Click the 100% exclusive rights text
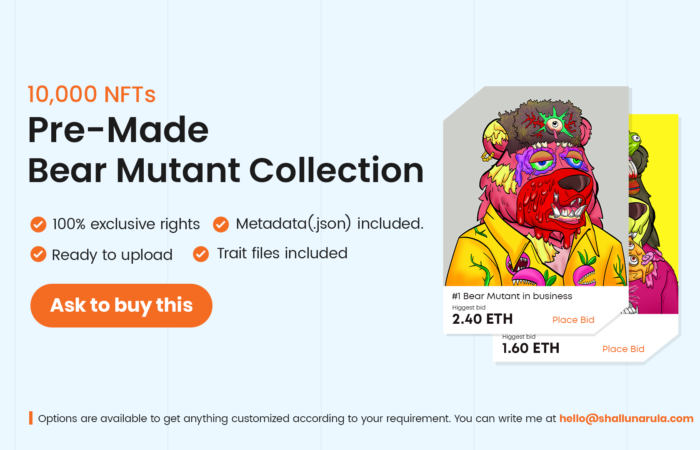Image resolution: width=700 pixels, height=450 pixels. 126,224
